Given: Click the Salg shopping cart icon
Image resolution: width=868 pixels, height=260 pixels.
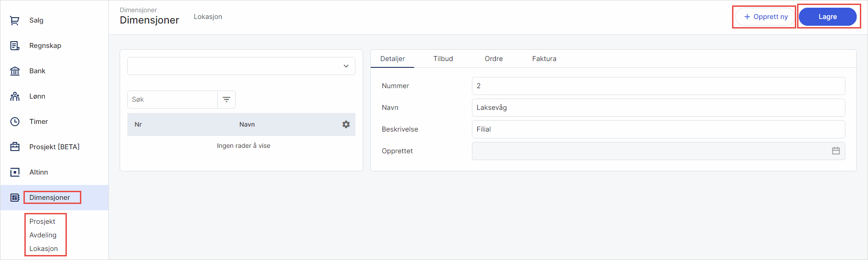Looking at the screenshot, I should pos(15,20).
